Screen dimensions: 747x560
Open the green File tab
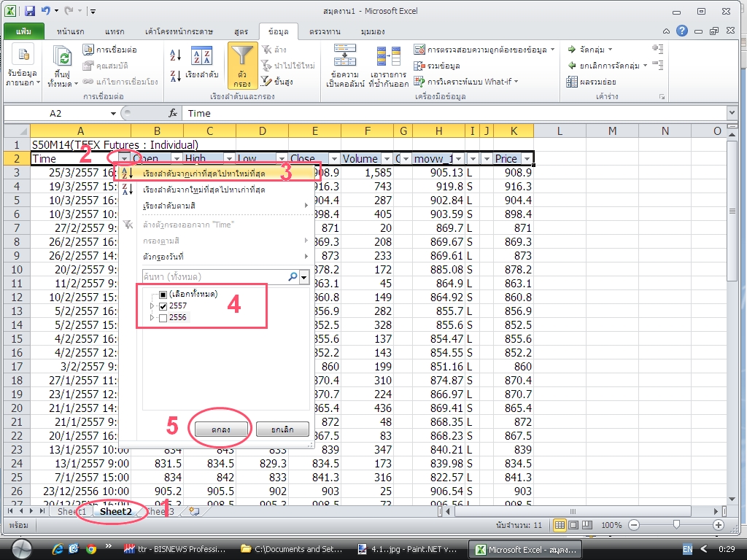[24, 31]
